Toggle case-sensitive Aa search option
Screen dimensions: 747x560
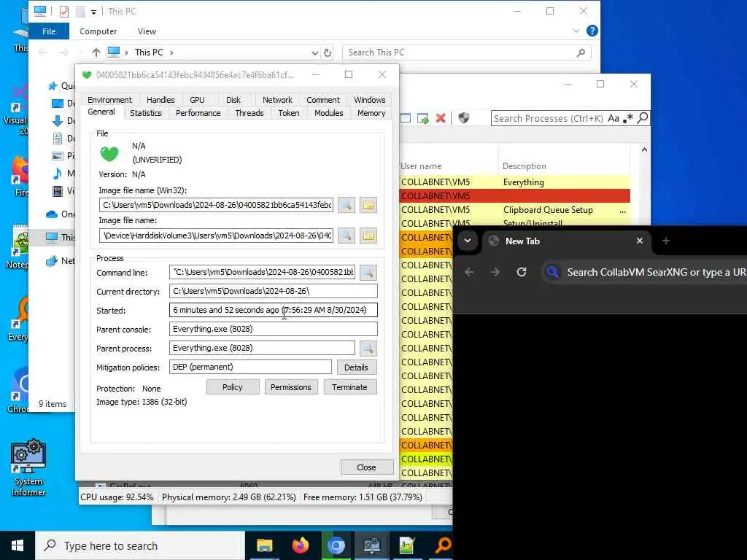click(614, 118)
